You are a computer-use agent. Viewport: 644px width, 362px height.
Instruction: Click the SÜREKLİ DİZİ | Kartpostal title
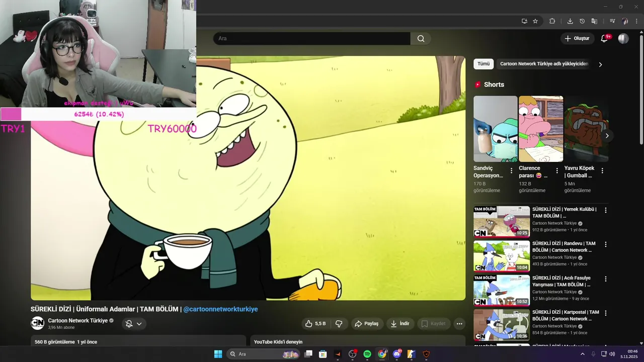point(566,315)
